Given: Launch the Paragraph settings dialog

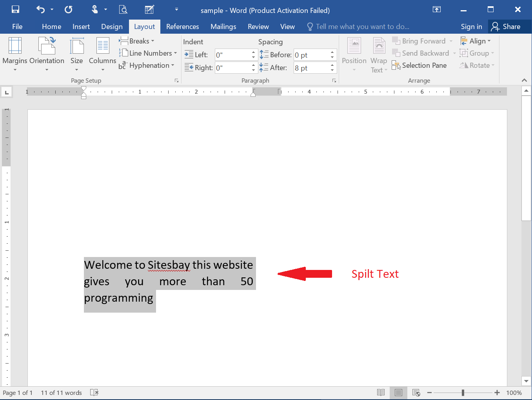Looking at the screenshot, I should (334, 81).
